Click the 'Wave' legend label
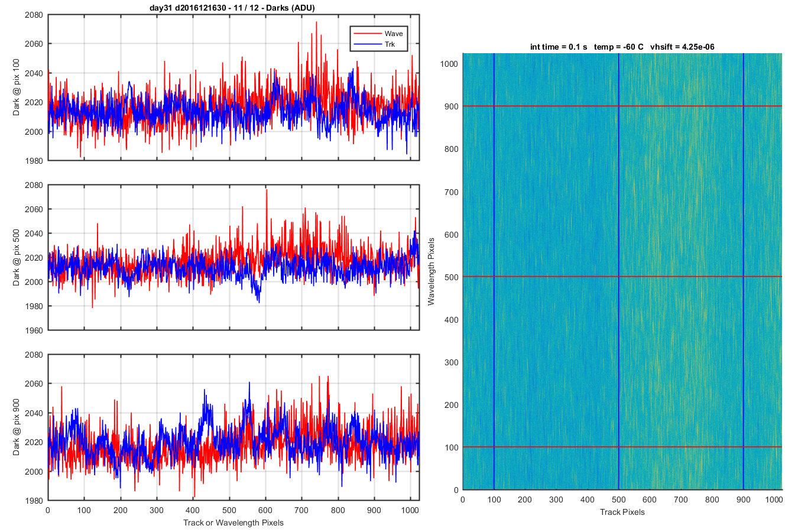This screenshot has width=798, height=532. coord(393,34)
